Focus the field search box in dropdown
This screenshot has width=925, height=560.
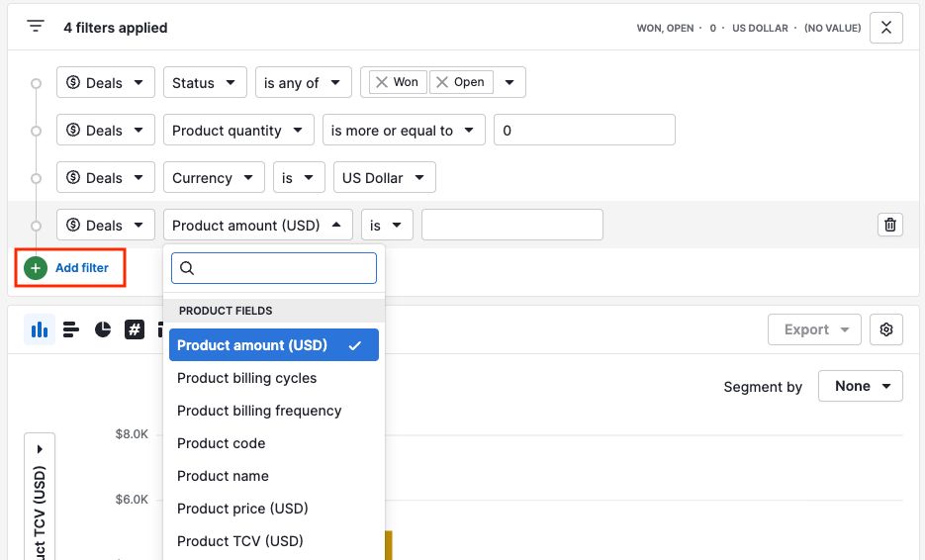tap(283, 268)
